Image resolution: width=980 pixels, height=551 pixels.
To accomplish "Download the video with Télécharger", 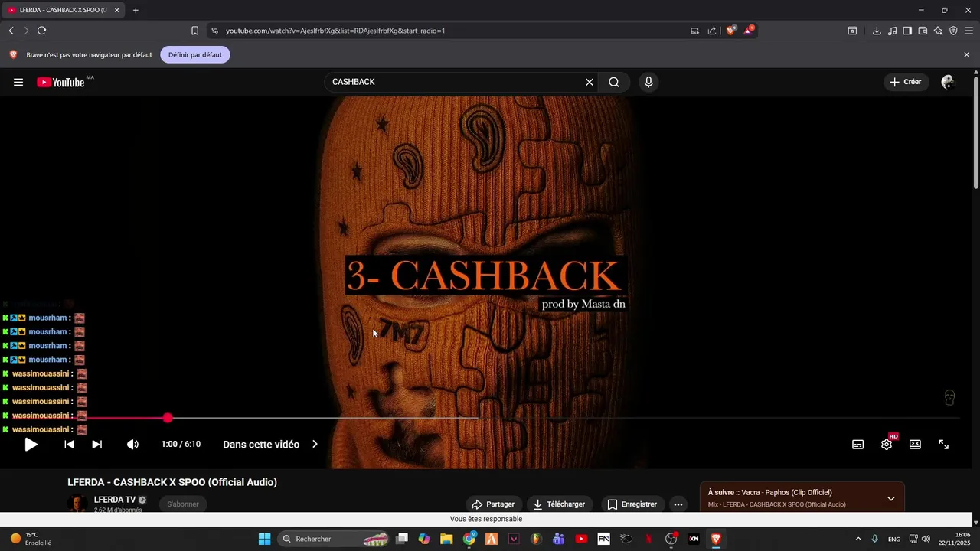I will 559,504.
